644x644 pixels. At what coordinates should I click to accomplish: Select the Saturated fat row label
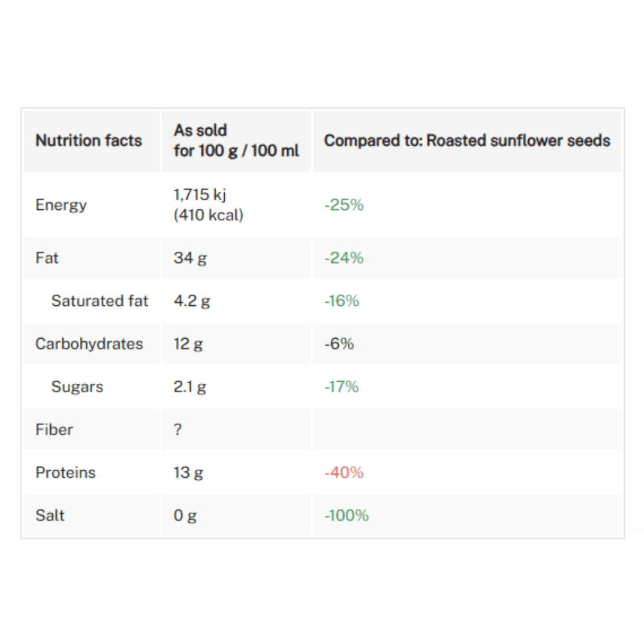[x=100, y=301]
